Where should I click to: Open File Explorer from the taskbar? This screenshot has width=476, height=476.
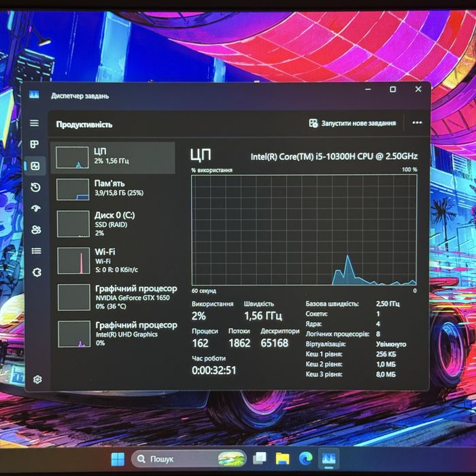click(x=282, y=458)
